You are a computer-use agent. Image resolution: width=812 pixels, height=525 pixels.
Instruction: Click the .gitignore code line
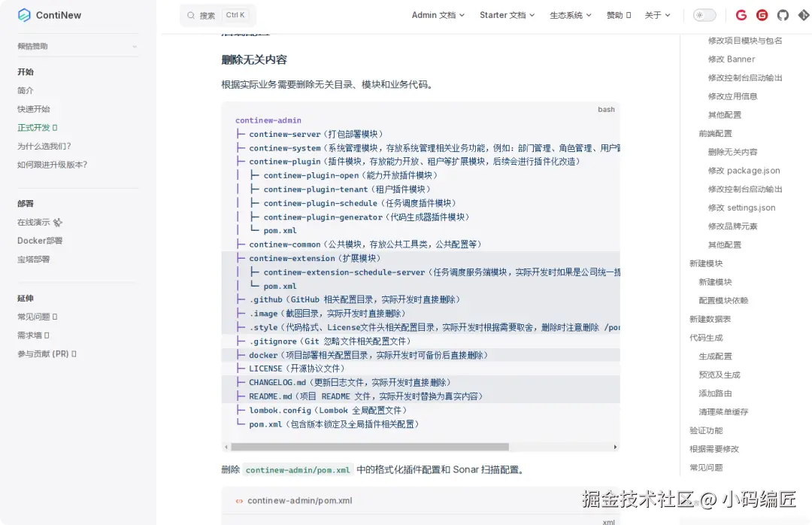coord(323,341)
